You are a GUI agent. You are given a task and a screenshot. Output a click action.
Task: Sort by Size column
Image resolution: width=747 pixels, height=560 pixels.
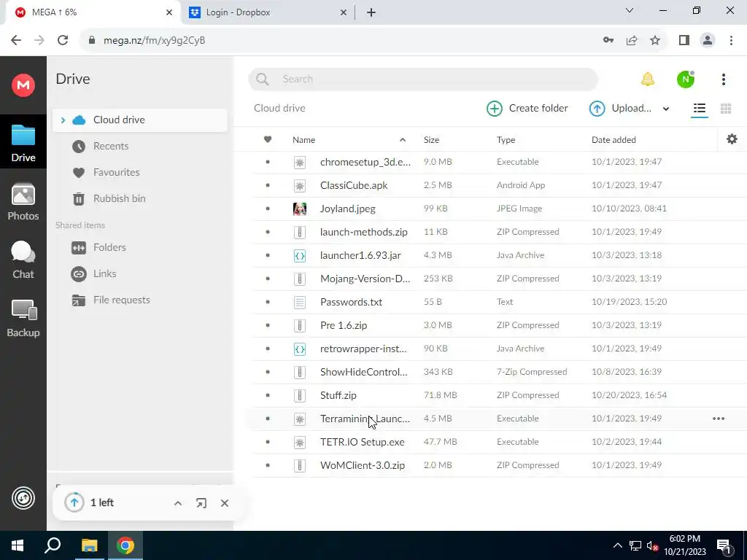coord(431,140)
